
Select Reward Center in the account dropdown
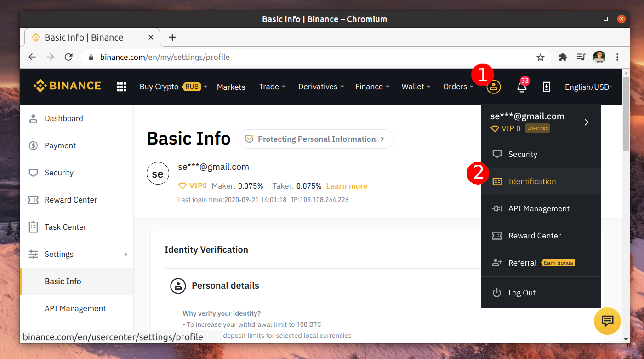coord(541,236)
